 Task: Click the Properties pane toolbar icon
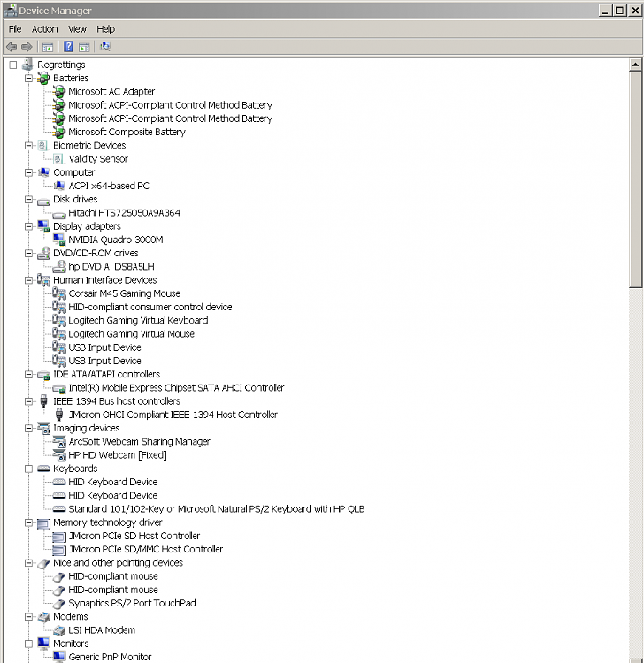click(x=84, y=47)
